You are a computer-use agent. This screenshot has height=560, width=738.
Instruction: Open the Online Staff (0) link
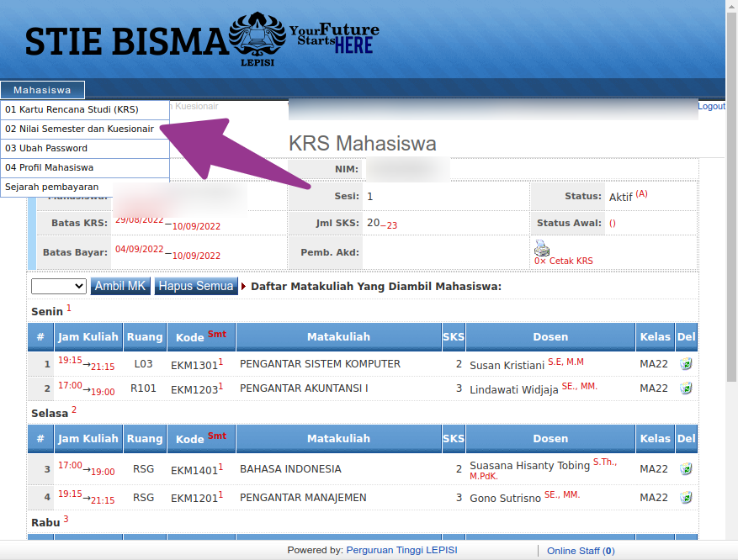(x=581, y=551)
